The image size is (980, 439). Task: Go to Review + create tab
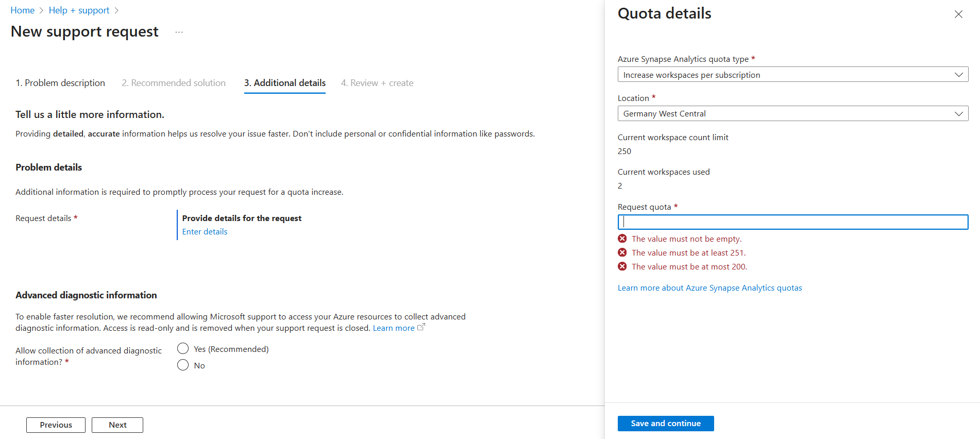[377, 83]
